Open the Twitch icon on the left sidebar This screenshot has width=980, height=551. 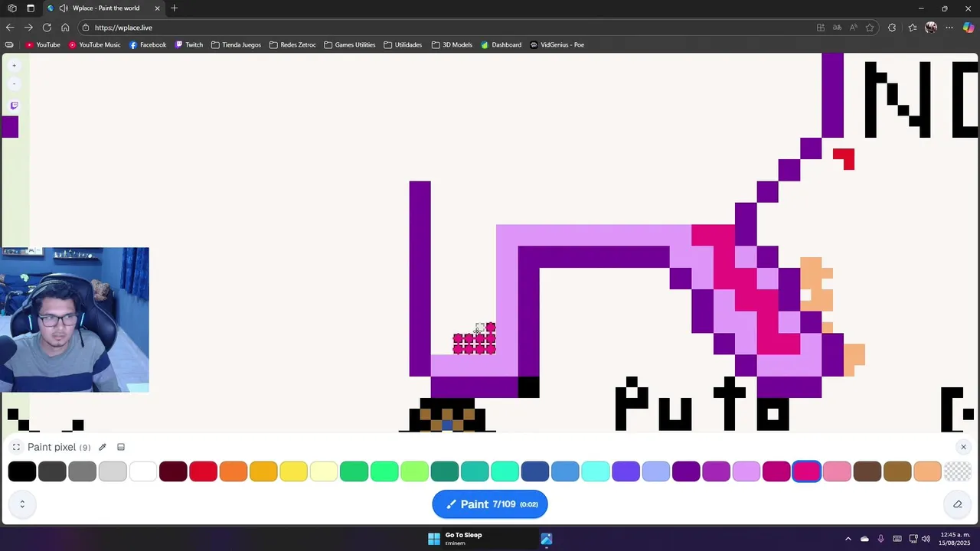tap(14, 106)
